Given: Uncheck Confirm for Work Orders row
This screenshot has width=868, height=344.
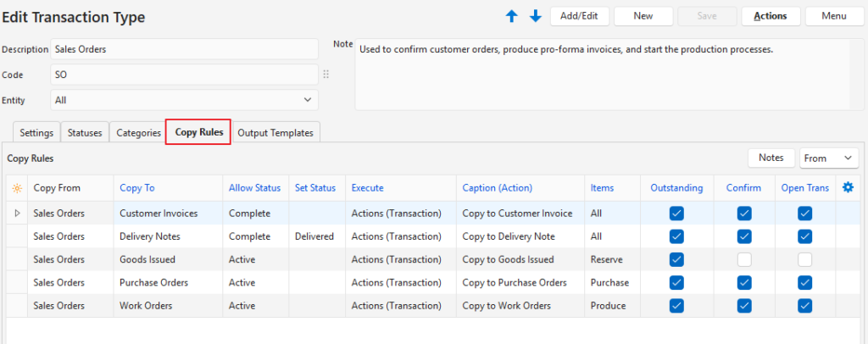Looking at the screenshot, I should click(x=743, y=305).
